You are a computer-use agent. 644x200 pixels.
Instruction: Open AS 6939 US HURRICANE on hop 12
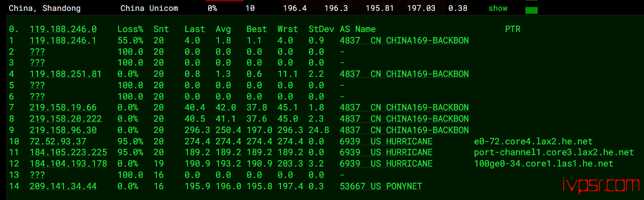pyautogui.click(x=386, y=164)
